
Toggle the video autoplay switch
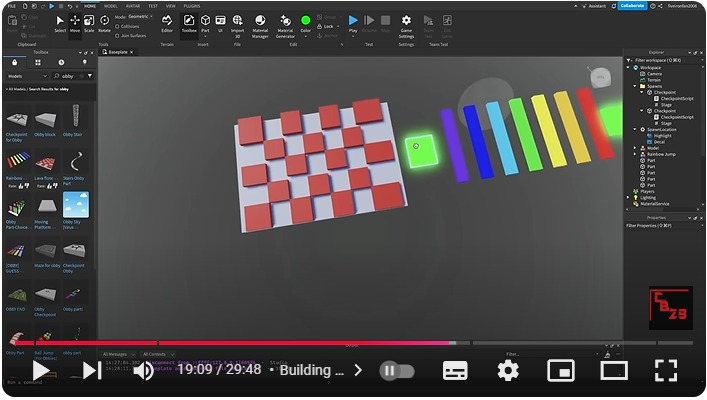395,371
